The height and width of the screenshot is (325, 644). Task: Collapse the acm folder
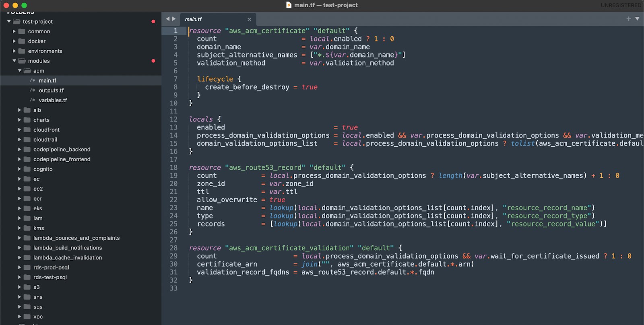(19, 70)
